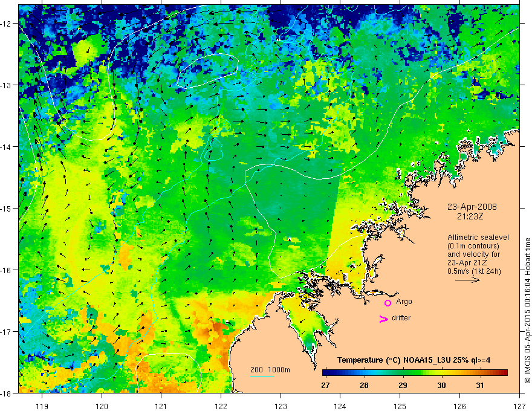Click the longitude axis label '122'
This screenshot has width=532, height=411.
click(x=221, y=406)
